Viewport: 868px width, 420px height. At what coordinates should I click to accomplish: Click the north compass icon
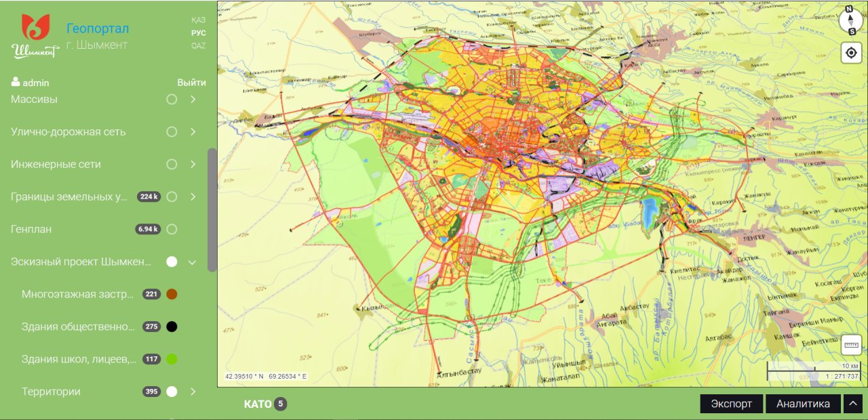pos(851,20)
